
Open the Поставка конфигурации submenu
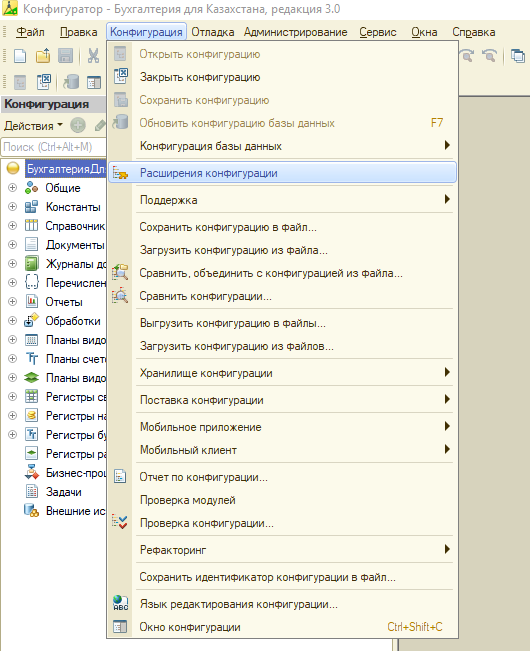(x=283, y=400)
